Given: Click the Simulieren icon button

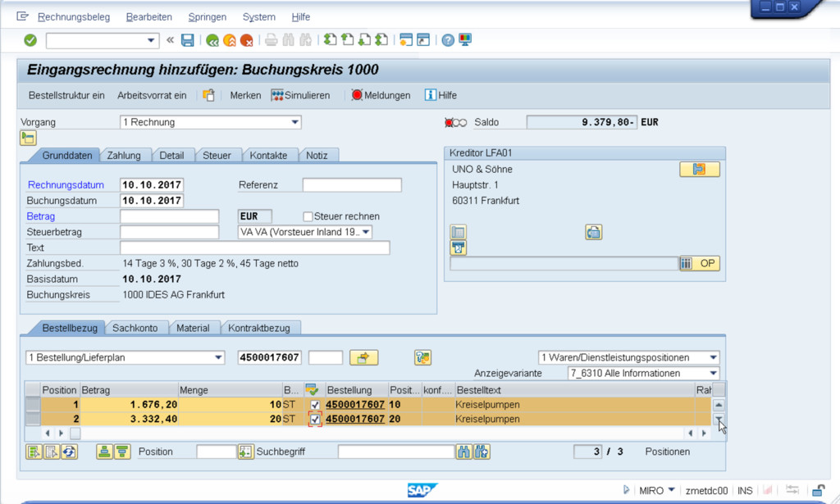Looking at the screenshot, I should (300, 95).
